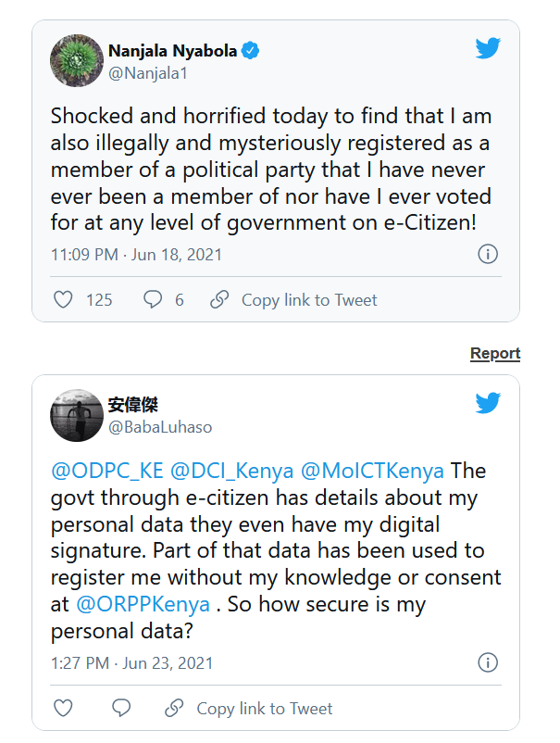Open the @DCI_Kenya mention
This screenshot has width=560, height=743.
(231, 471)
